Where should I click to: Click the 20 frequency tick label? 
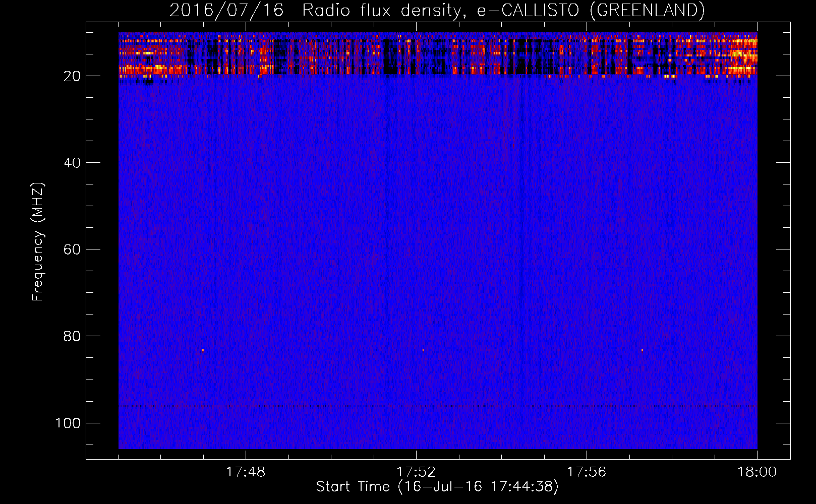[72, 76]
